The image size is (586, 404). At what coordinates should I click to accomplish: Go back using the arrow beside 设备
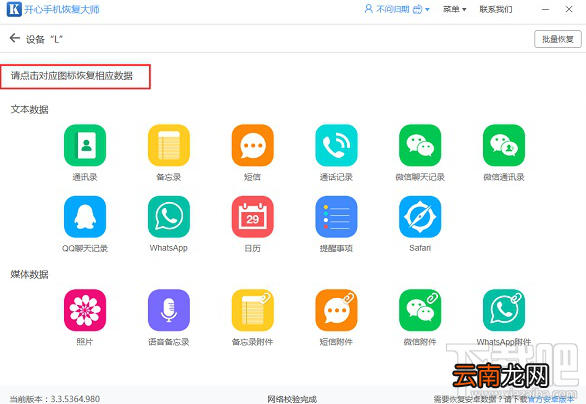15,38
